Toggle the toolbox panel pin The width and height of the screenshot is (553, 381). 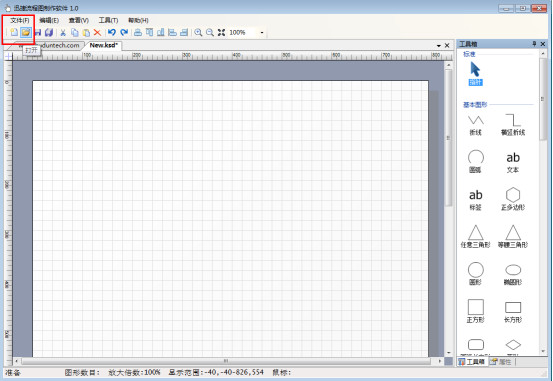coord(534,44)
